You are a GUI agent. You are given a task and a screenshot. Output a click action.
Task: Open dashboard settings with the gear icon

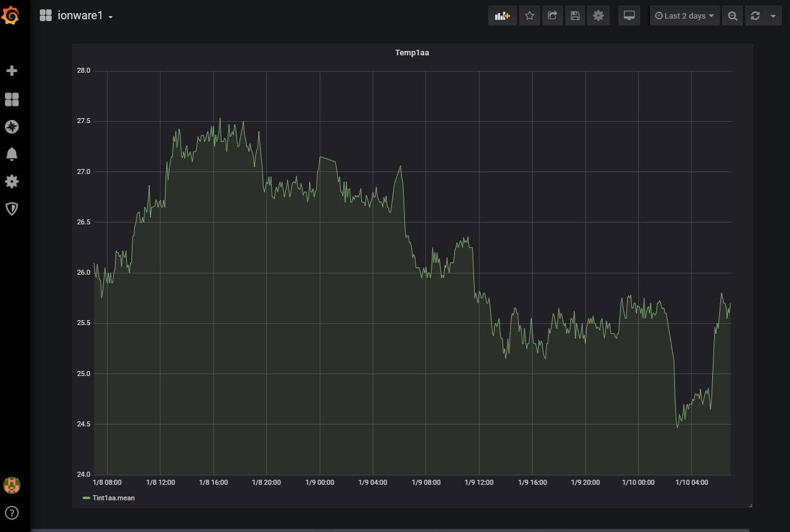point(598,16)
